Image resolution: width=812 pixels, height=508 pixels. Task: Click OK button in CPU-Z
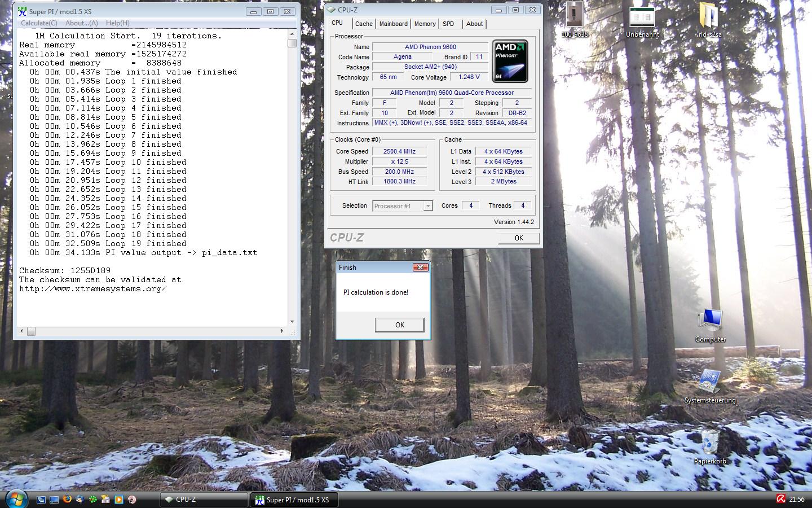click(519, 238)
